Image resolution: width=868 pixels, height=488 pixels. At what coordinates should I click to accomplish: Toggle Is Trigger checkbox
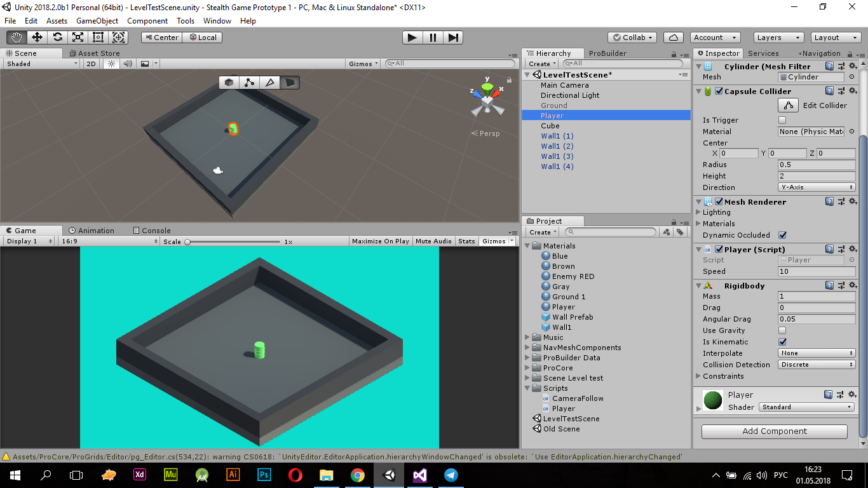pyautogui.click(x=782, y=120)
